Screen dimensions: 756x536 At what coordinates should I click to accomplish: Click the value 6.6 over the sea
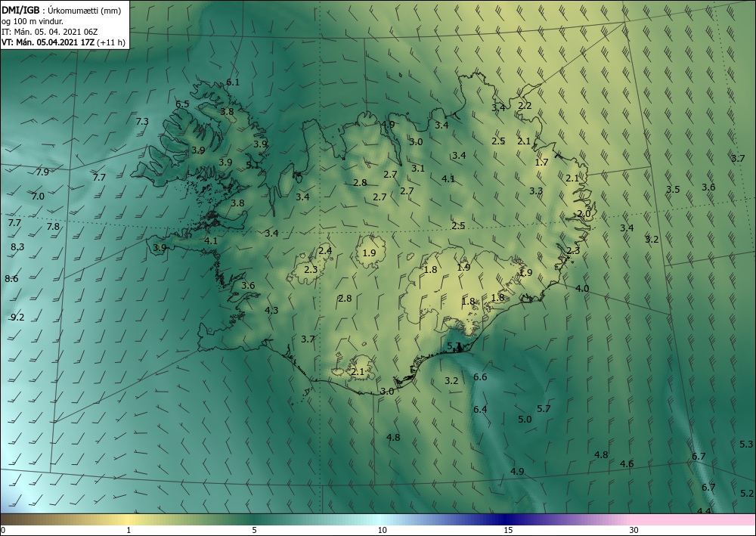480,376
